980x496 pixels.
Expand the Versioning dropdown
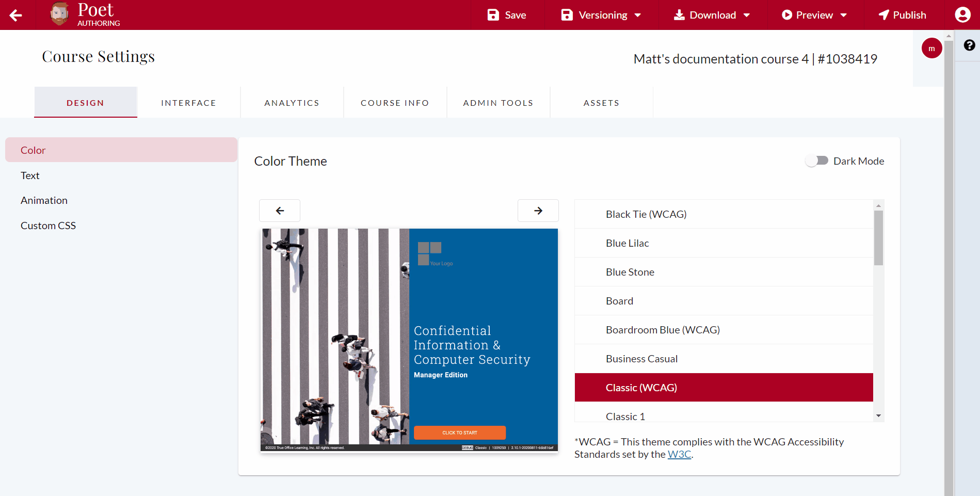point(638,15)
